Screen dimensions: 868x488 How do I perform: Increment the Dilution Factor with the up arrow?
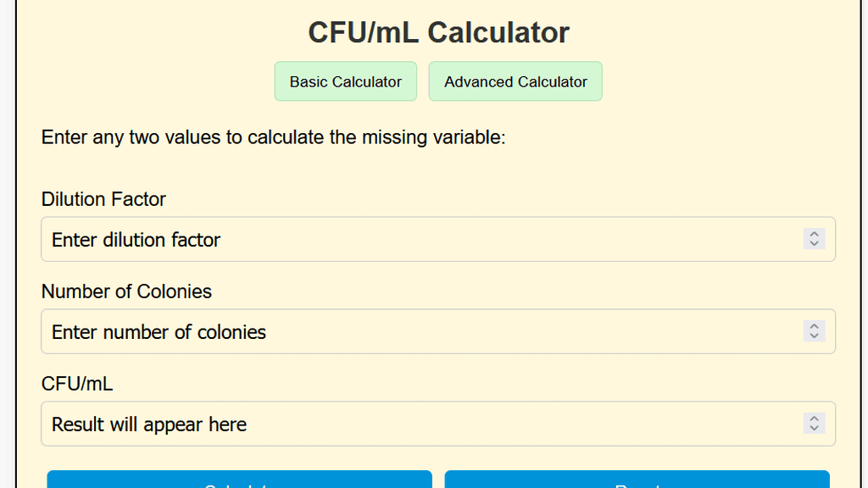click(814, 235)
